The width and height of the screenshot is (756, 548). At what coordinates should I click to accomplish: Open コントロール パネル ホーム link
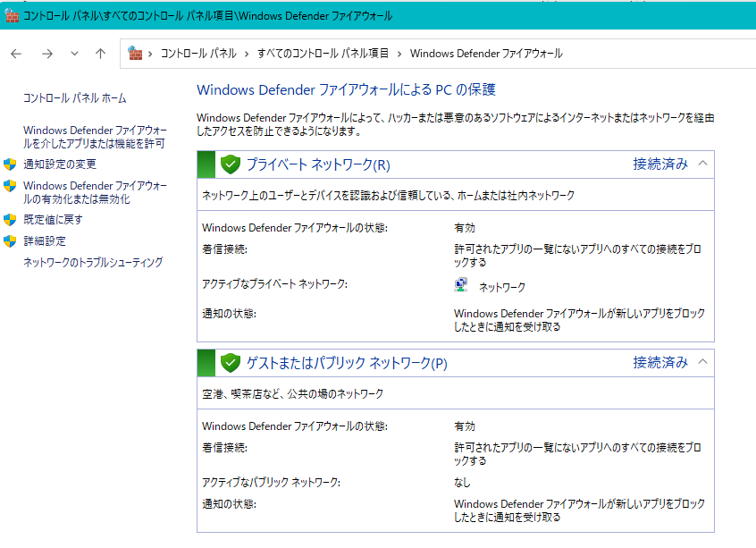point(74,98)
